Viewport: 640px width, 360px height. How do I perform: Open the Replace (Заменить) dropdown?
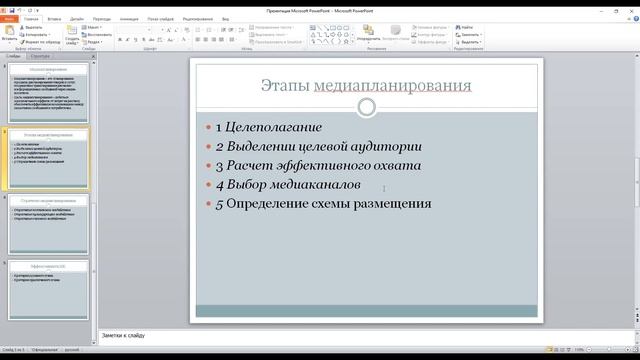[x=469, y=35]
